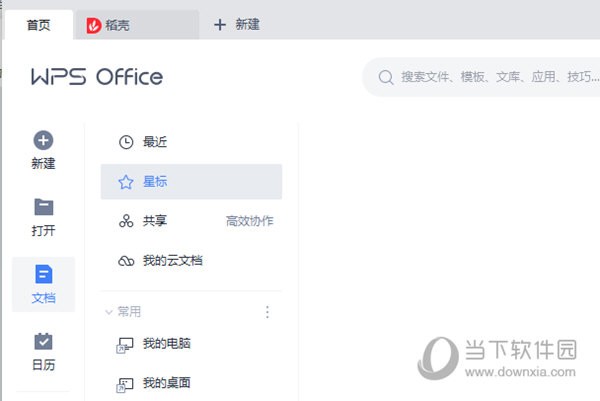Click the red 稻壳 logo icon
Image resolution: width=600 pixels, height=401 pixels.
coord(94,26)
